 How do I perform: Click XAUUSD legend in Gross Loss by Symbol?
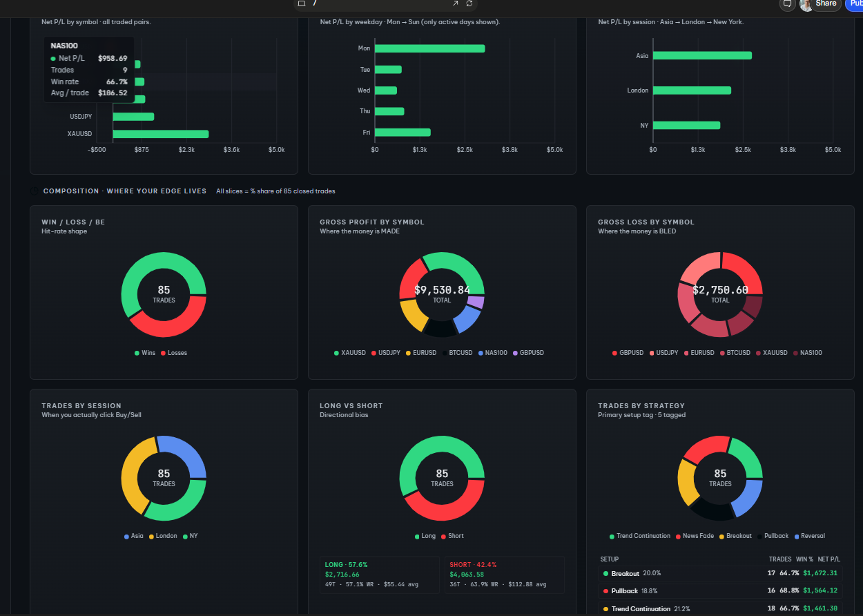pyautogui.click(x=771, y=353)
